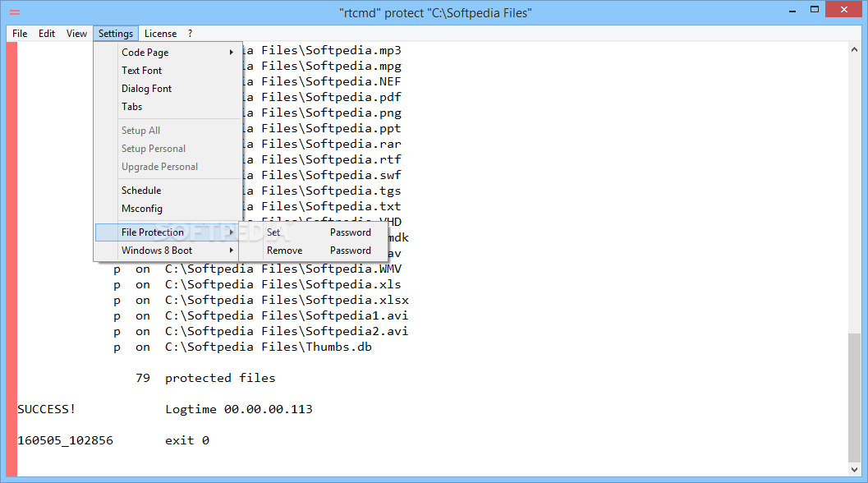Click the 'Softpedia.png' output line

pyautogui.click(x=322, y=113)
